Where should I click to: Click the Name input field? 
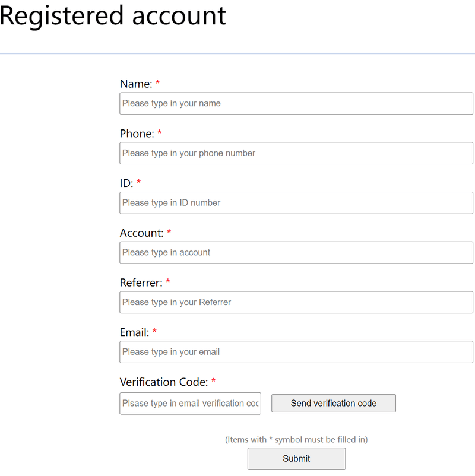coord(296,103)
